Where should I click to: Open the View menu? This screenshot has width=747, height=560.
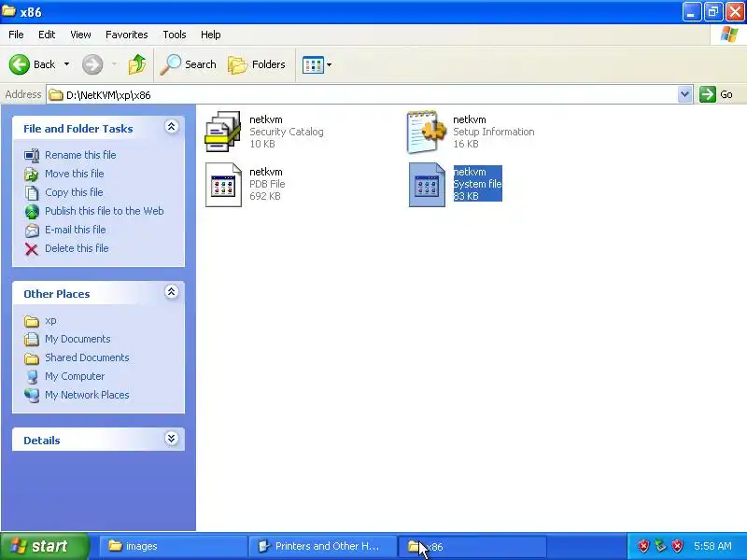click(80, 35)
